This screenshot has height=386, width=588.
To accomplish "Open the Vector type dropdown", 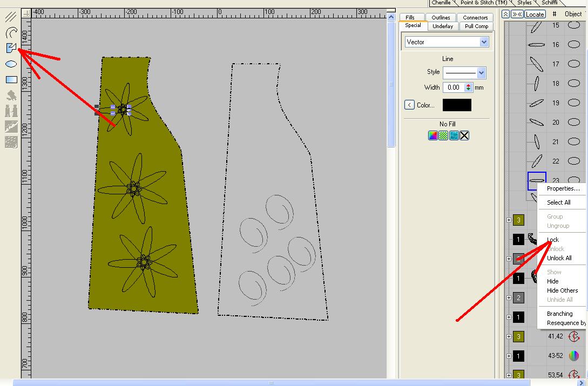I will tap(483, 42).
